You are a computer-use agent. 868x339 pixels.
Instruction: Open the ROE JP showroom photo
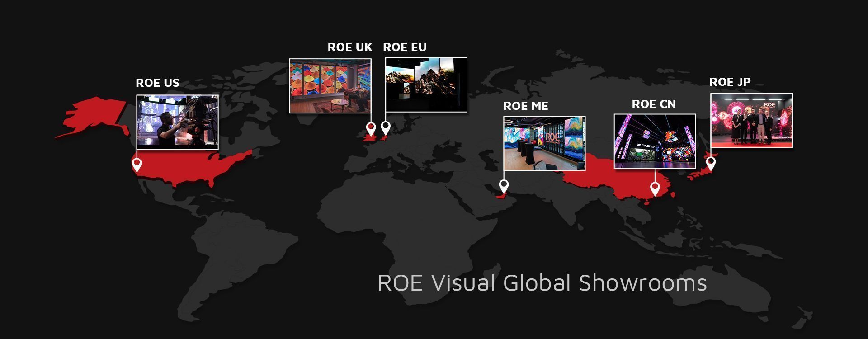(751, 120)
